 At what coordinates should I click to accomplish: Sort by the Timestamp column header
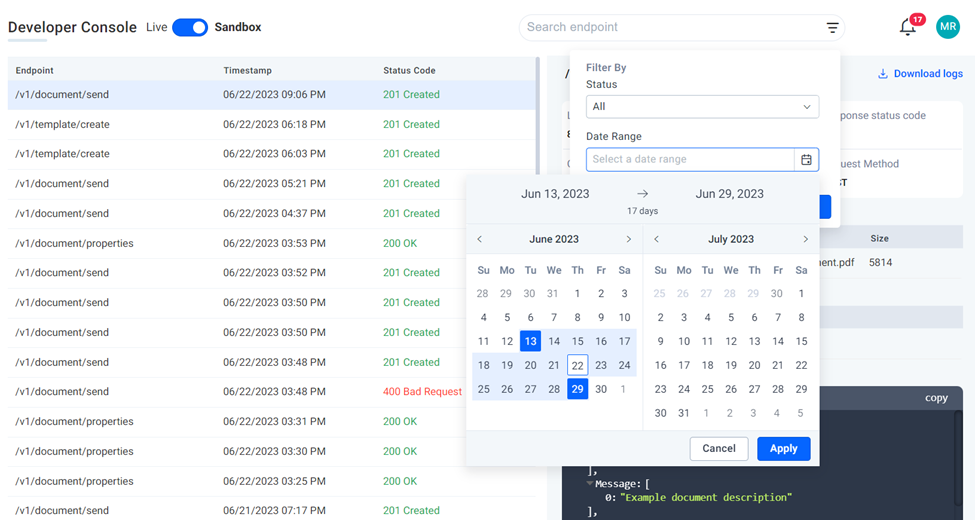(x=247, y=70)
